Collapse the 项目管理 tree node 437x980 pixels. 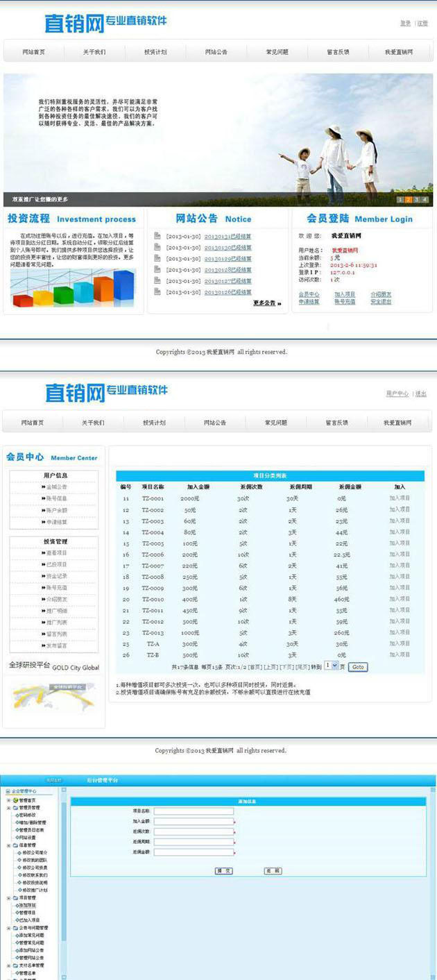pos(8,897)
